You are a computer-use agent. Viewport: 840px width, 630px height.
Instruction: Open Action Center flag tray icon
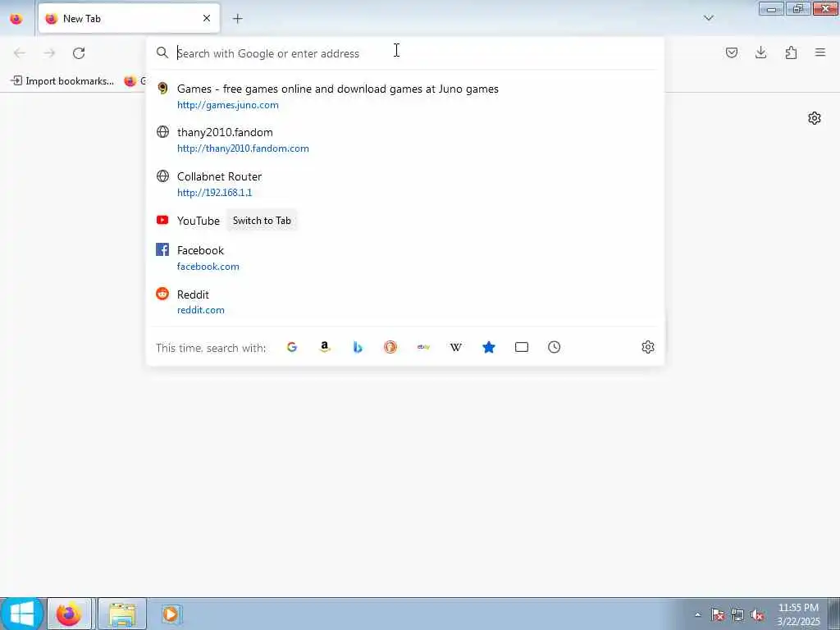[x=717, y=614]
